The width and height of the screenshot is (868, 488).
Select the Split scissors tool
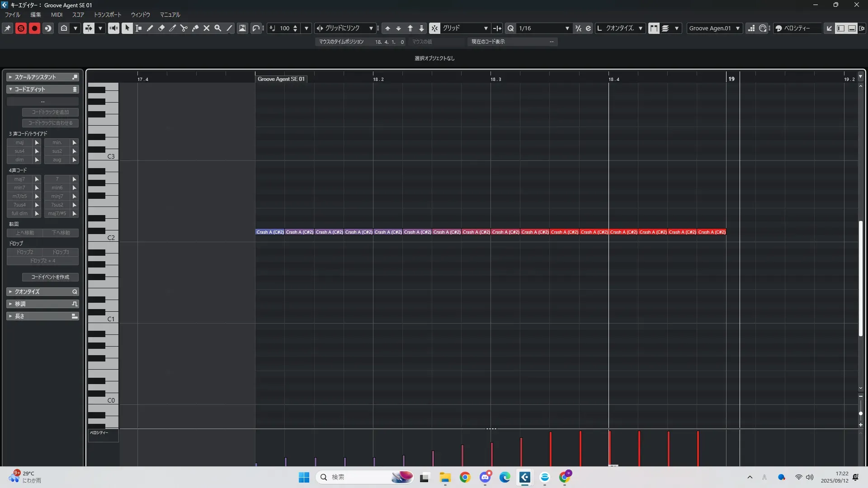coord(184,28)
